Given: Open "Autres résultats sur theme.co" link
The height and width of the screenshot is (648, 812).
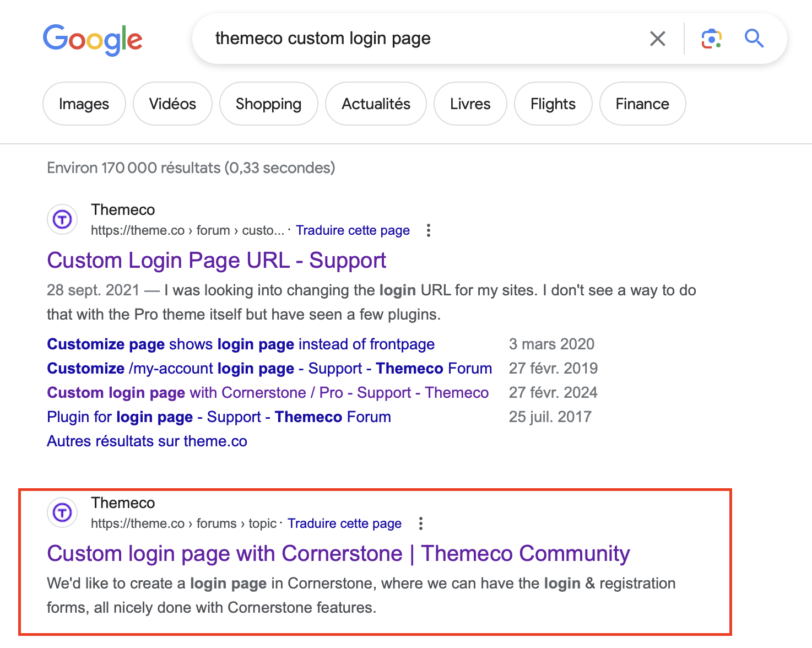Looking at the screenshot, I should click(147, 441).
